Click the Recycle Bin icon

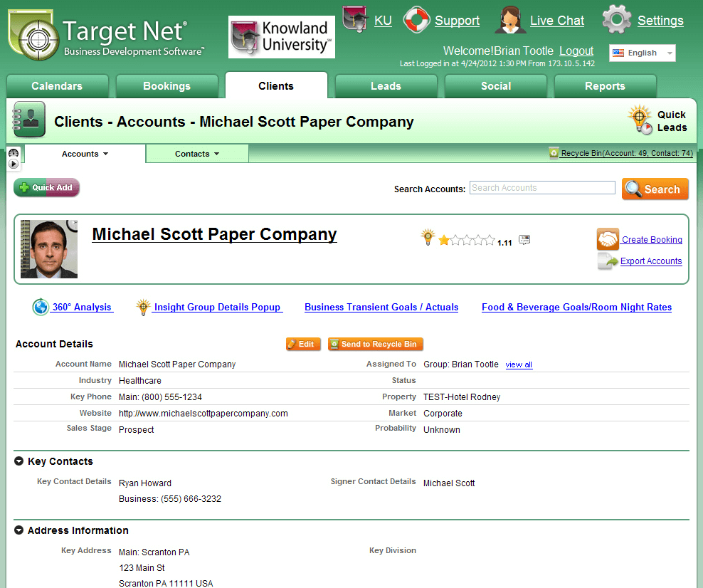point(554,153)
